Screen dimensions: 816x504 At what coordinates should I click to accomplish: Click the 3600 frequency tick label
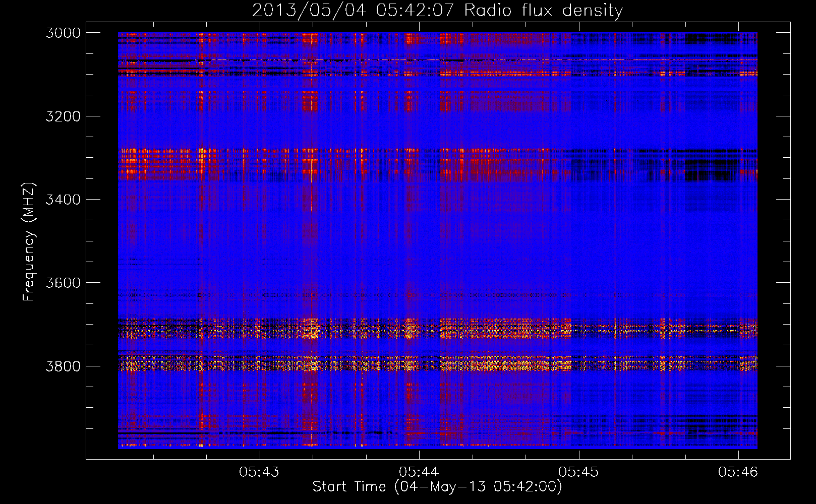63,283
